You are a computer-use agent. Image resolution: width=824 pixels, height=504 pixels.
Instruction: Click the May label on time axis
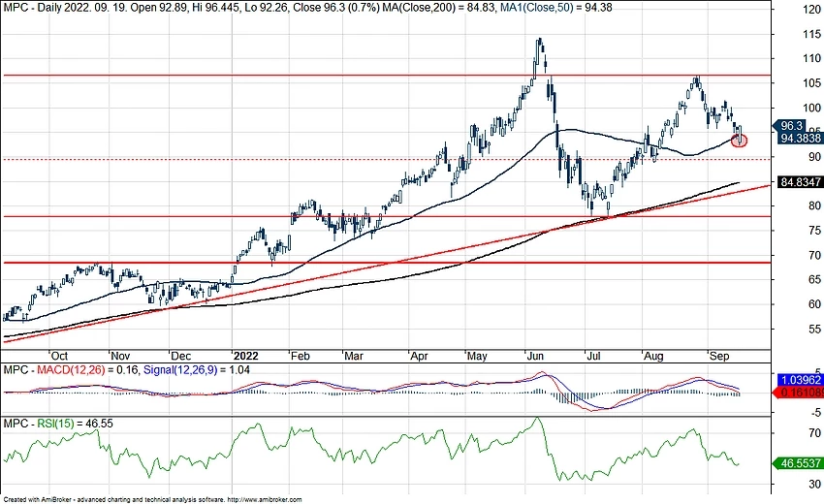[x=477, y=356]
